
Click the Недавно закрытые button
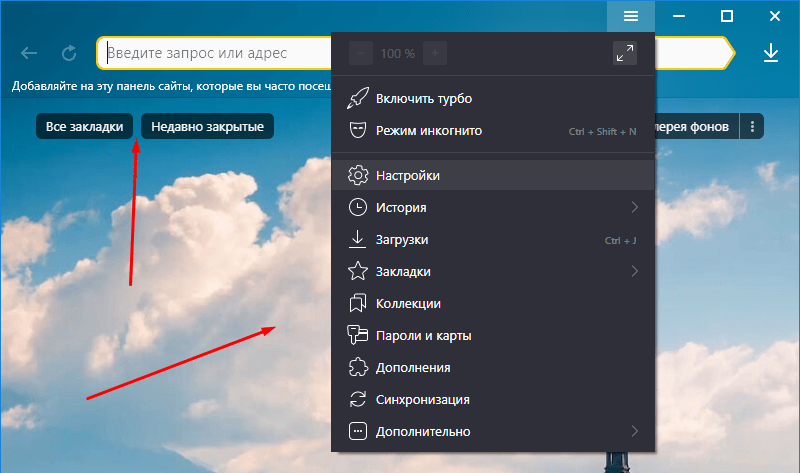coord(207,126)
